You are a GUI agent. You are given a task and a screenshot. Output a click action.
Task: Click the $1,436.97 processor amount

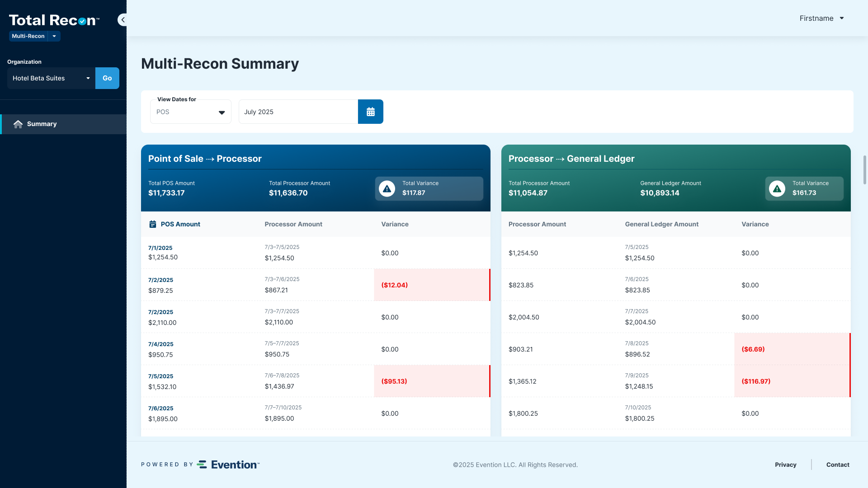point(279,386)
